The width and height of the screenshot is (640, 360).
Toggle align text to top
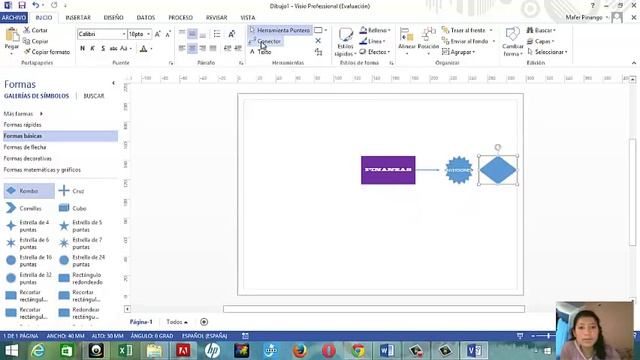pyautogui.click(x=182, y=34)
